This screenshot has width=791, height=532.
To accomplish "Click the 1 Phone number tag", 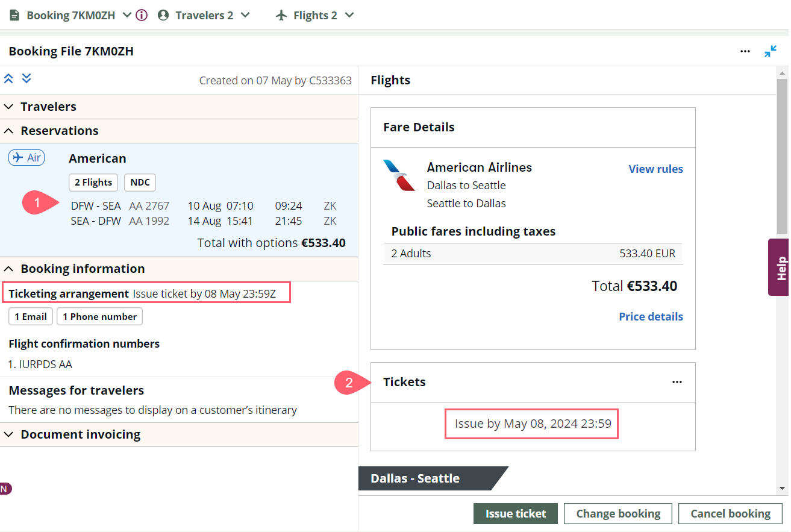I will coord(100,317).
